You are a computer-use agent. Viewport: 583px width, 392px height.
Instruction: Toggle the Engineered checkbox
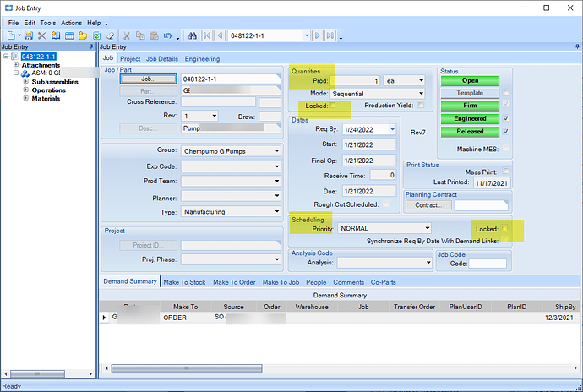(x=505, y=118)
